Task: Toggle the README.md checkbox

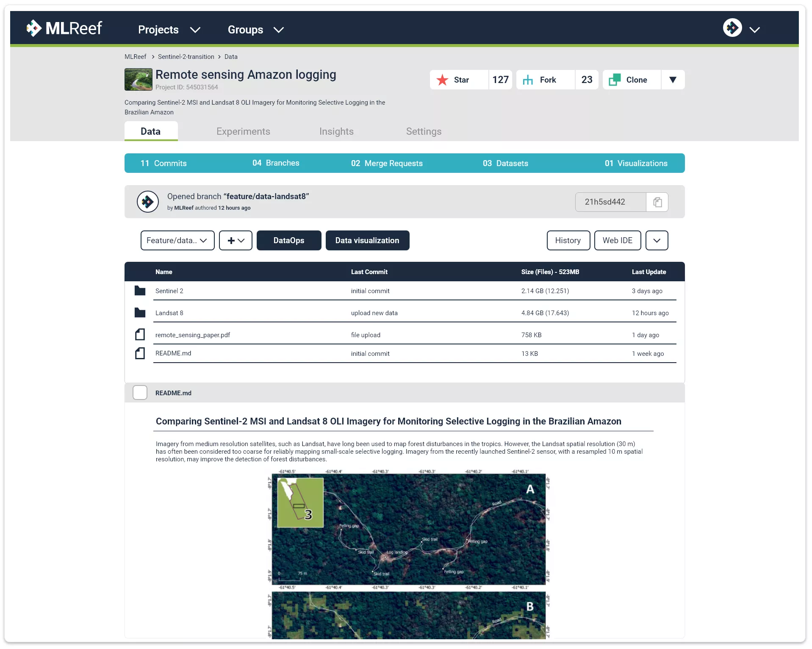Action: coord(140,393)
